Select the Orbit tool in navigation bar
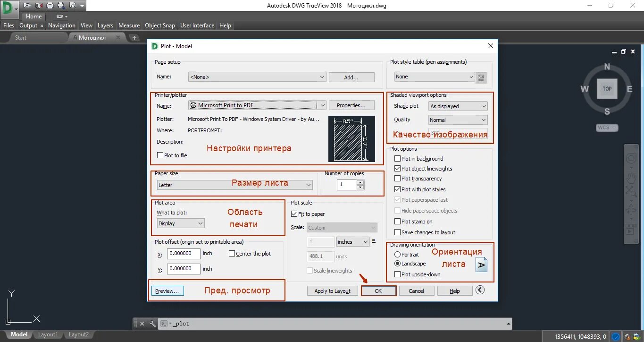644x342 pixels. [x=631, y=210]
